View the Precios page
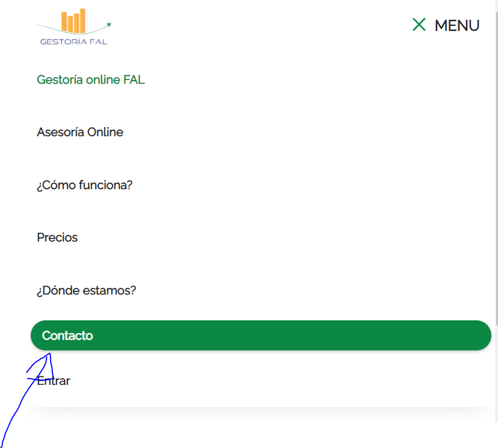 pyautogui.click(x=57, y=237)
